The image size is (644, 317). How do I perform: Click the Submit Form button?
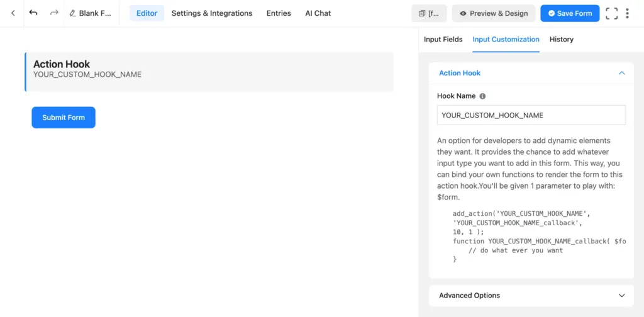pos(64,118)
